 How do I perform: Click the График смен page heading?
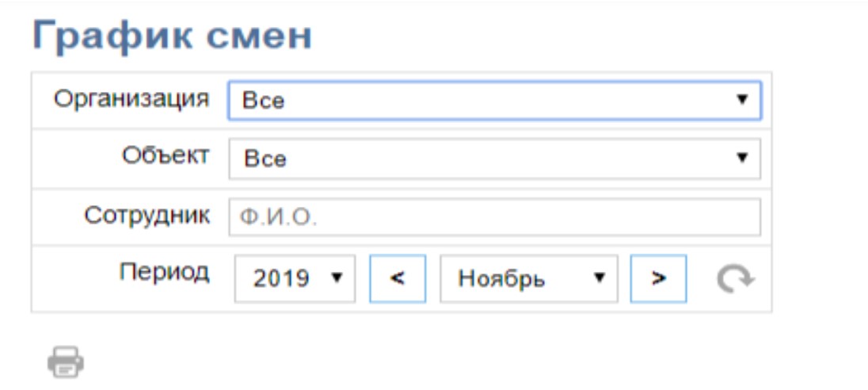[172, 36]
